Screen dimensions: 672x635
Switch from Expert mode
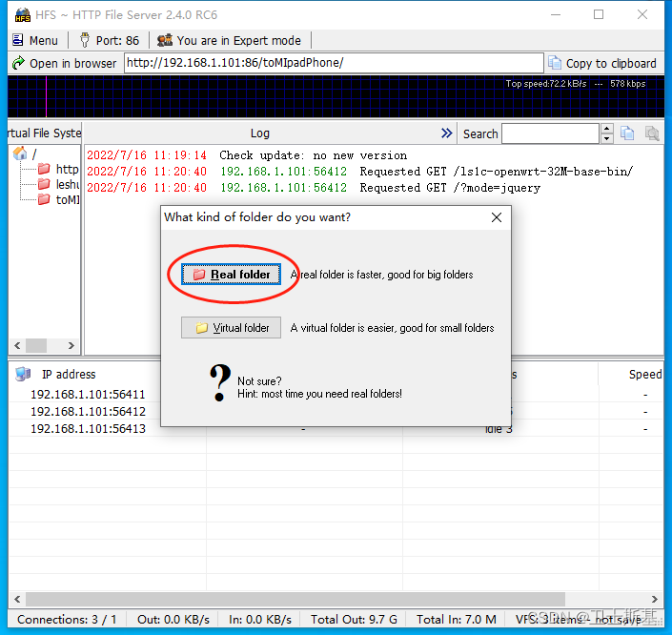230,40
